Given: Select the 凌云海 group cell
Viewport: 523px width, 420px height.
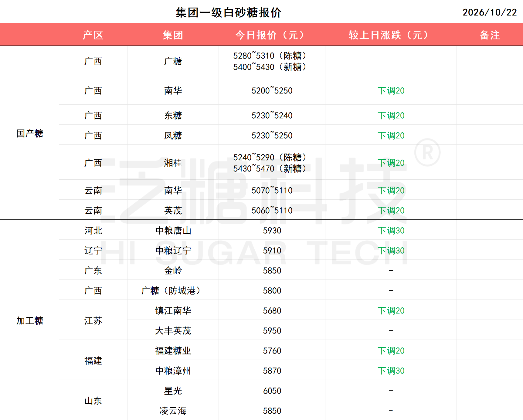Looking at the screenshot, I should [173, 411].
